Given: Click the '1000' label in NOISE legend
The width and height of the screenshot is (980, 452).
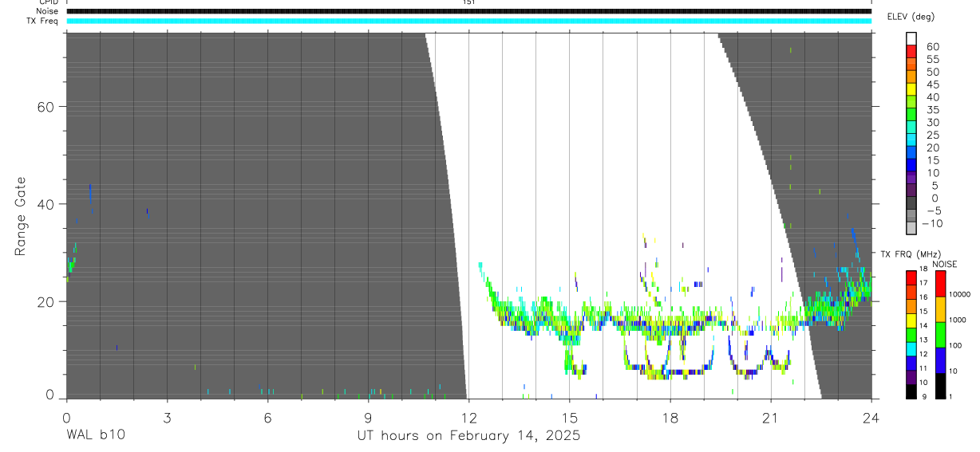Looking at the screenshot, I should pos(958,320).
